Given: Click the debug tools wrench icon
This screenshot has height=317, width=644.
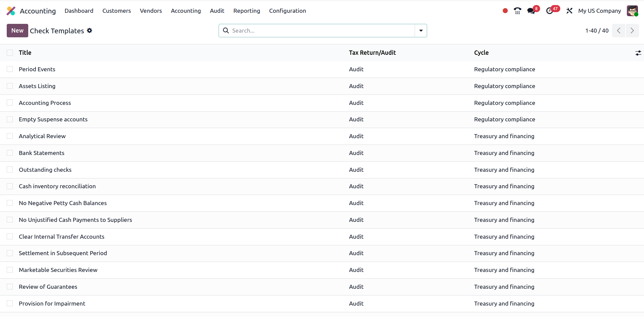Looking at the screenshot, I should pyautogui.click(x=569, y=11).
